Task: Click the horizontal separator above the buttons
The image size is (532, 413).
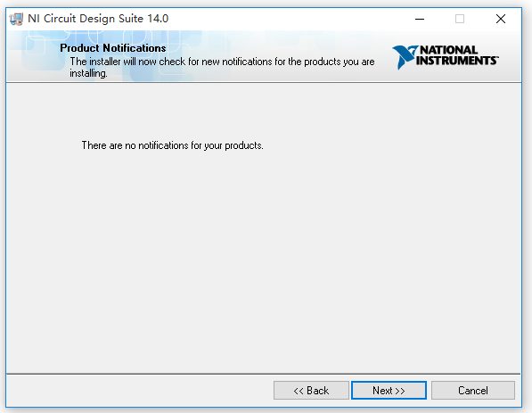Action: pyautogui.click(x=263, y=374)
